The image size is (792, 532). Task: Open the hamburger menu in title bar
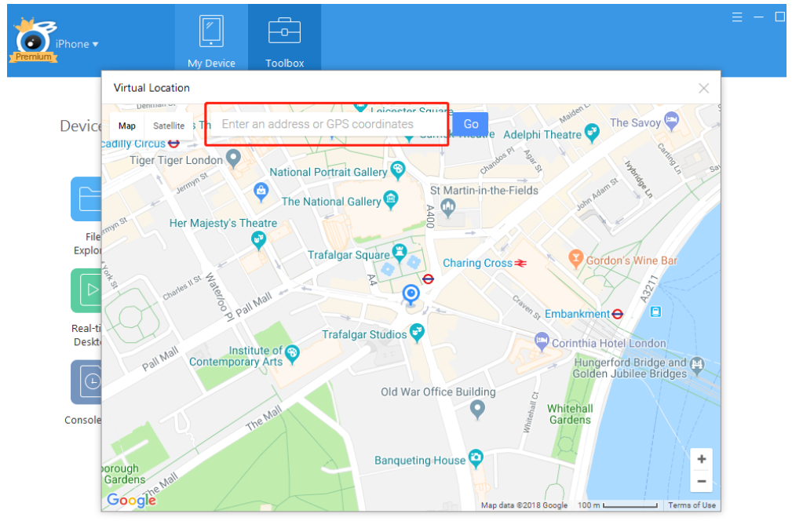(737, 18)
